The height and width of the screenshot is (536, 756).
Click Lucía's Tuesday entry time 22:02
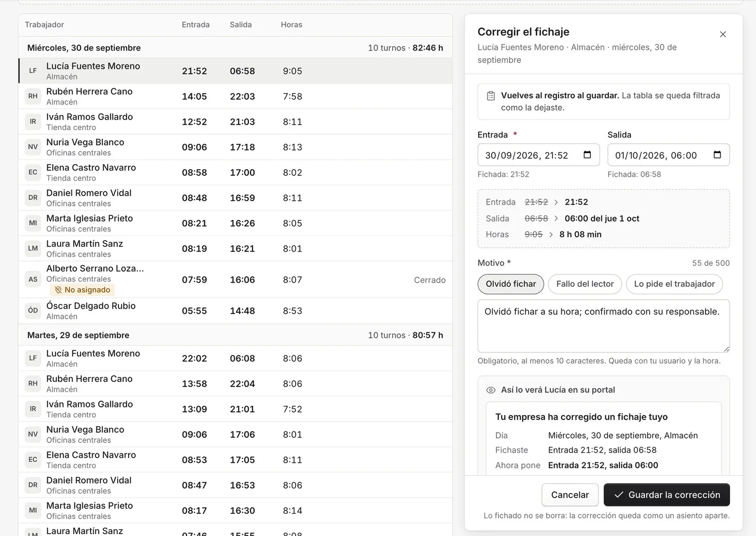click(194, 358)
